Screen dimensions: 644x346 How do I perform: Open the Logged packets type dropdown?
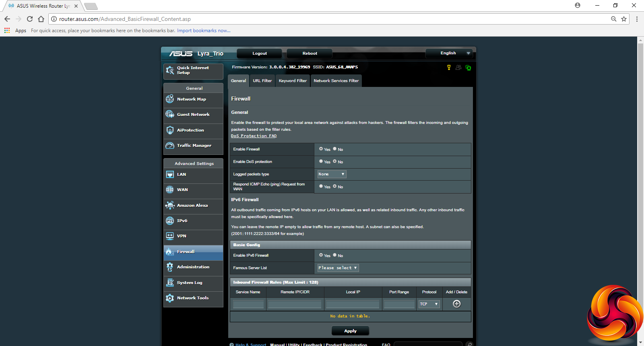[x=332, y=174]
